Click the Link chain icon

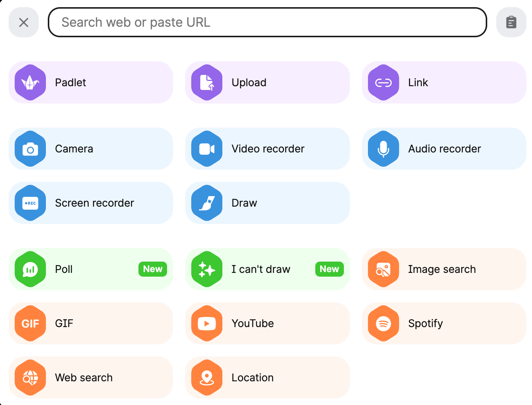[383, 82]
